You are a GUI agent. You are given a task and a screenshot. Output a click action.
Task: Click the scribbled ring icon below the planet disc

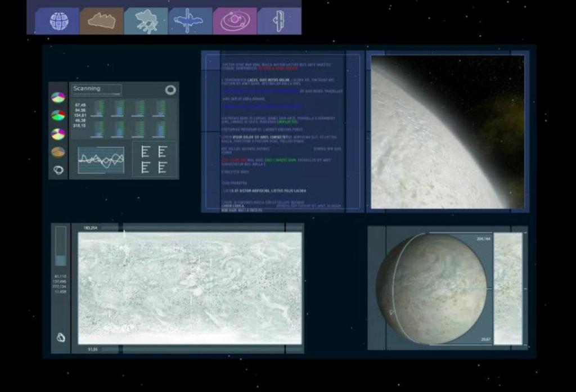pyautogui.click(x=58, y=169)
